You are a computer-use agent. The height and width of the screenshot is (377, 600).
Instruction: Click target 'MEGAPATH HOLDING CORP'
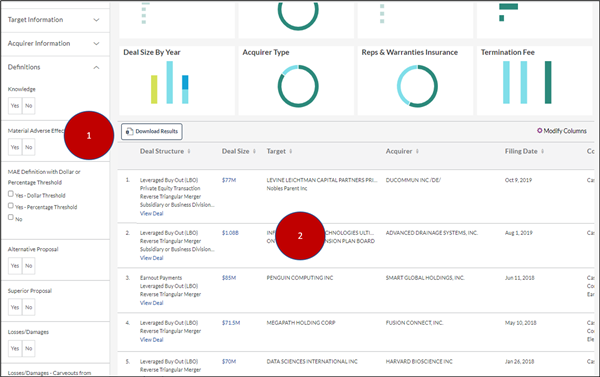(x=301, y=323)
